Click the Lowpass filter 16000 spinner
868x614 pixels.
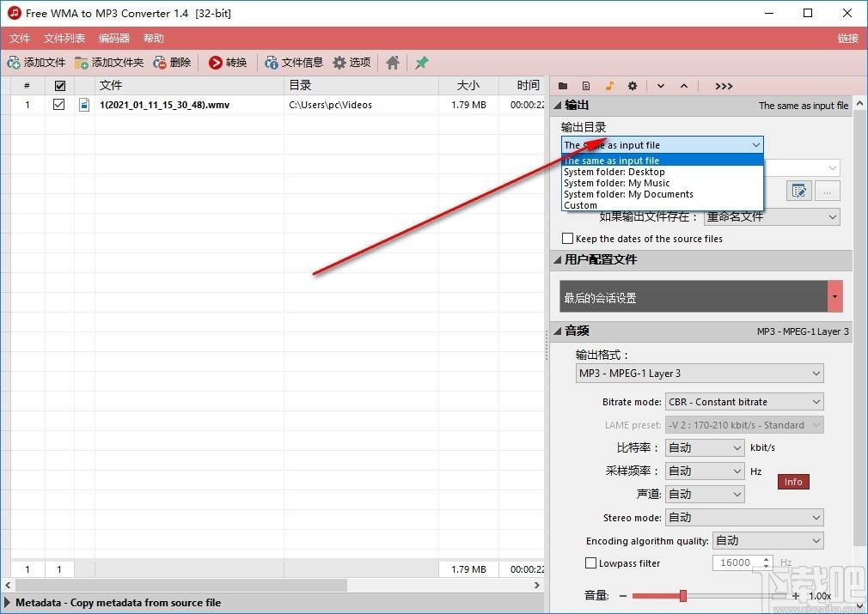(742, 562)
